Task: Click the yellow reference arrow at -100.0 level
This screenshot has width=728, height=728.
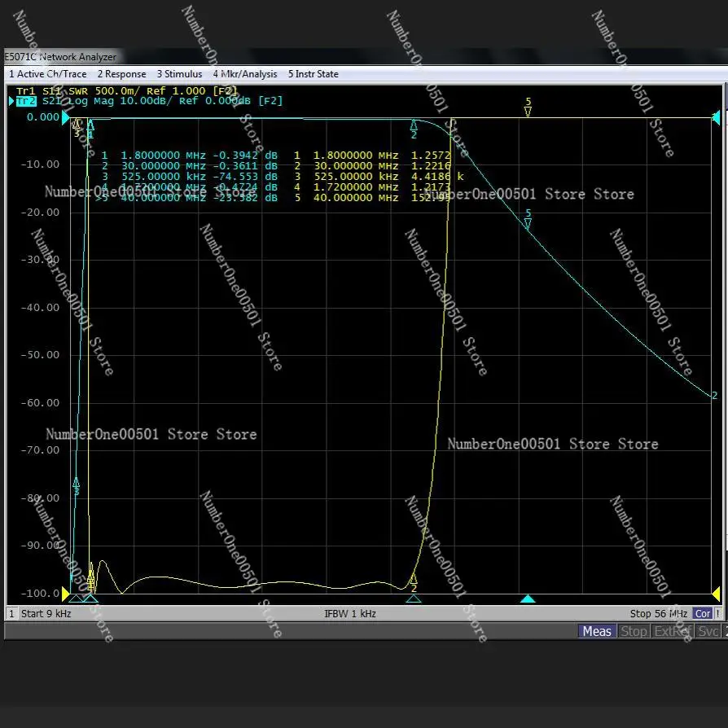Action: click(x=65, y=594)
